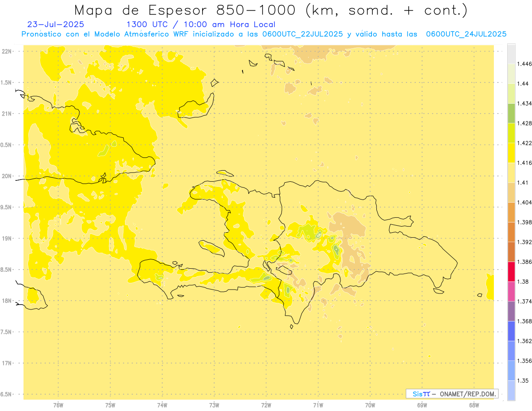
Task: Click the date label '23-Jul-2025'
Action: coord(55,24)
